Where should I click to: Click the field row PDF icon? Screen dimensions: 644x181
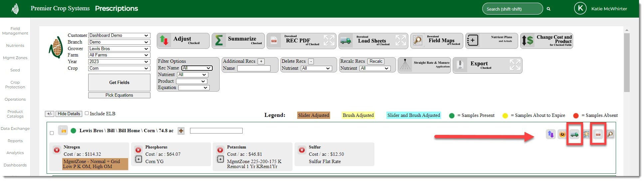click(x=598, y=134)
